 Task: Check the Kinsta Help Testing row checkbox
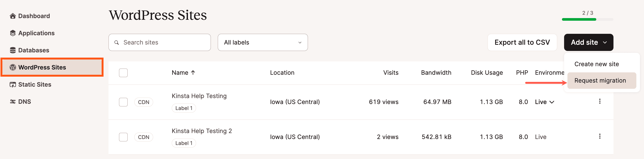(x=123, y=102)
